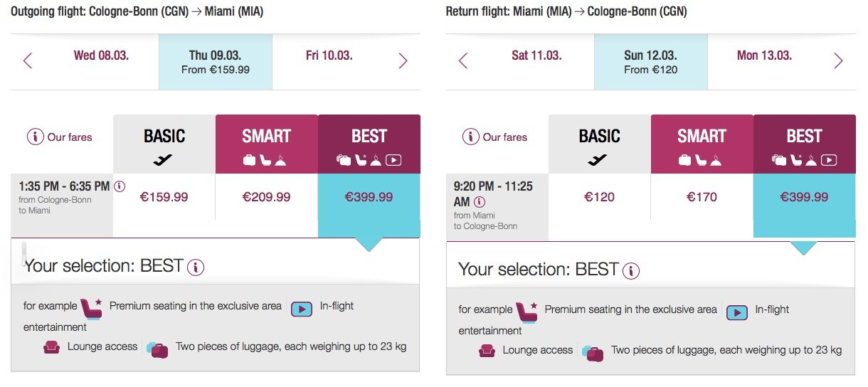Click info icon after return Your selection: BEST

(x=631, y=271)
